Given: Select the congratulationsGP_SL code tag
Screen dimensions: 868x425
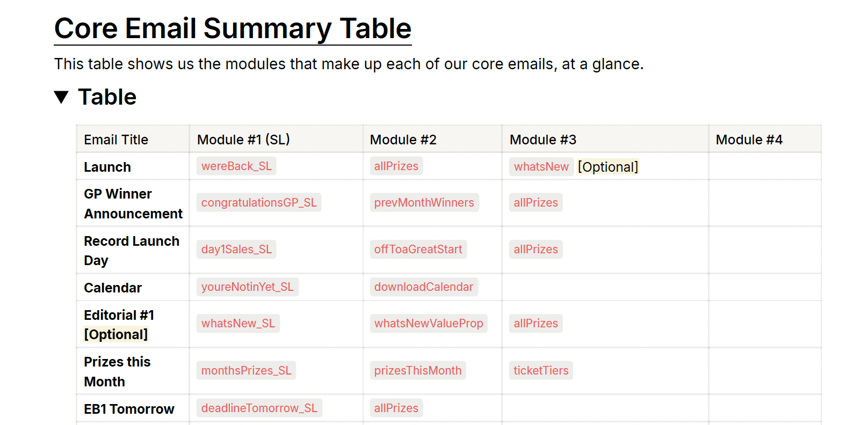Looking at the screenshot, I should click(259, 202).
